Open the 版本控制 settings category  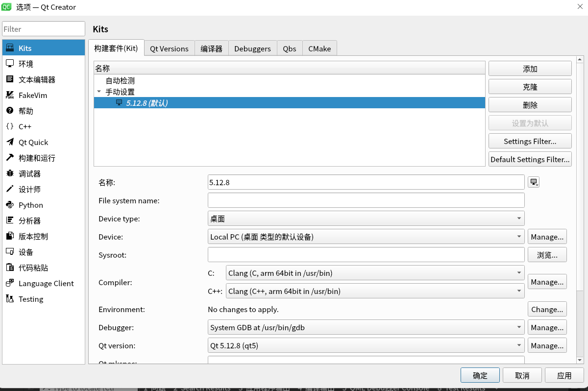click(x=44, y=236)
